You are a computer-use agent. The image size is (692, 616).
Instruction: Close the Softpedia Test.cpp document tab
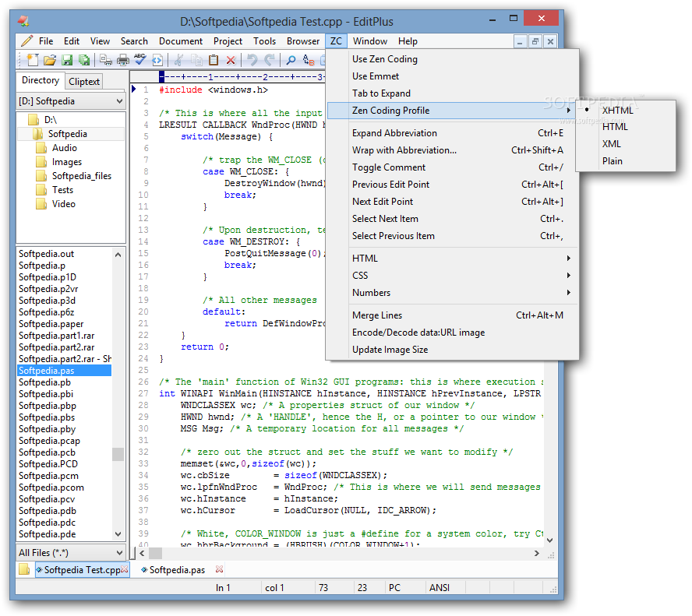pyautogui.click(x=125, y=569)
